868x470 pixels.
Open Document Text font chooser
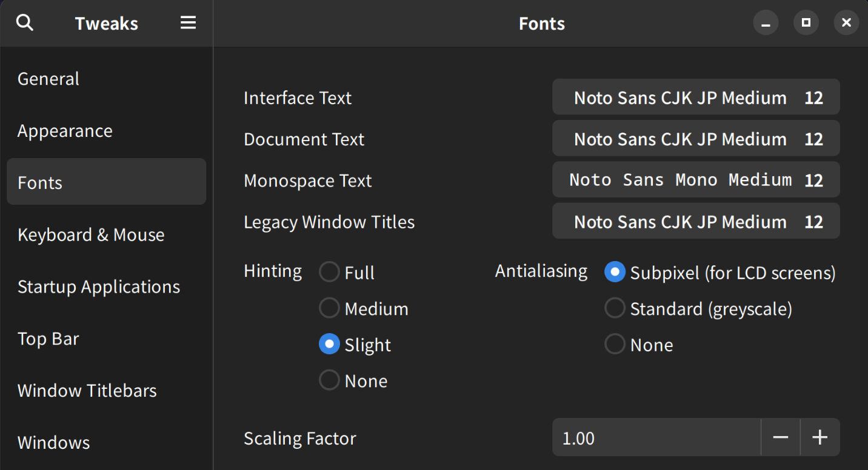(x=696, y=138)
